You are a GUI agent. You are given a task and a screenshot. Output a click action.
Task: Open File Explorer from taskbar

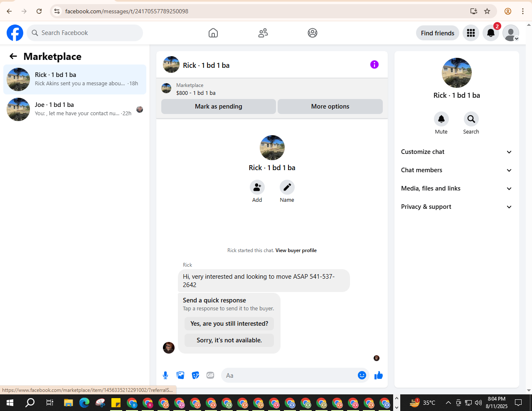(68, 403)
